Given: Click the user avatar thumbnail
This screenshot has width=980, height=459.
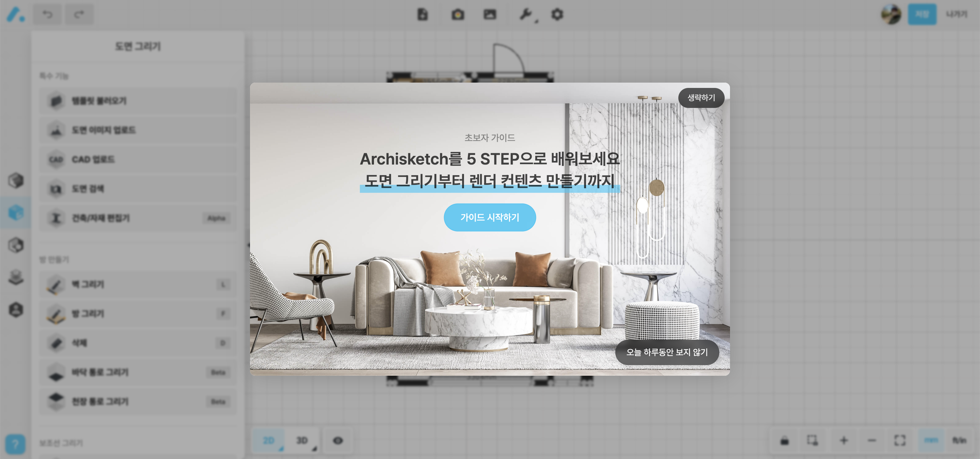Looking at the screenshot, I should point(891,14).
